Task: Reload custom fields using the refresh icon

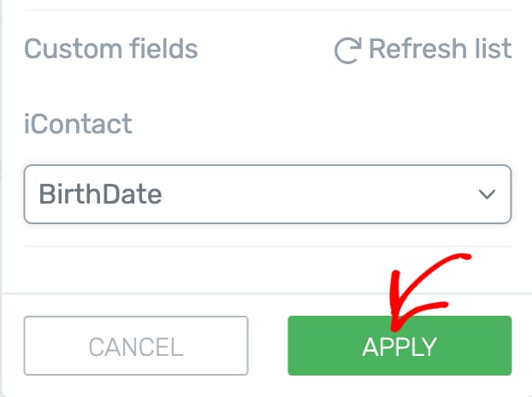Action: click(346, 50)
